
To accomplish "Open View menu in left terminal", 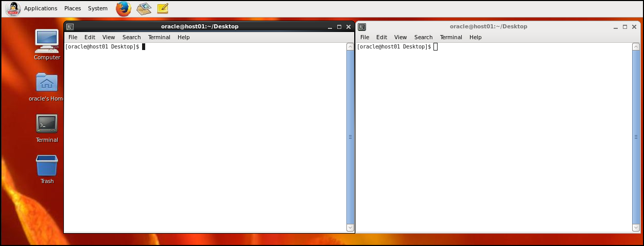I will pos(109,37).
